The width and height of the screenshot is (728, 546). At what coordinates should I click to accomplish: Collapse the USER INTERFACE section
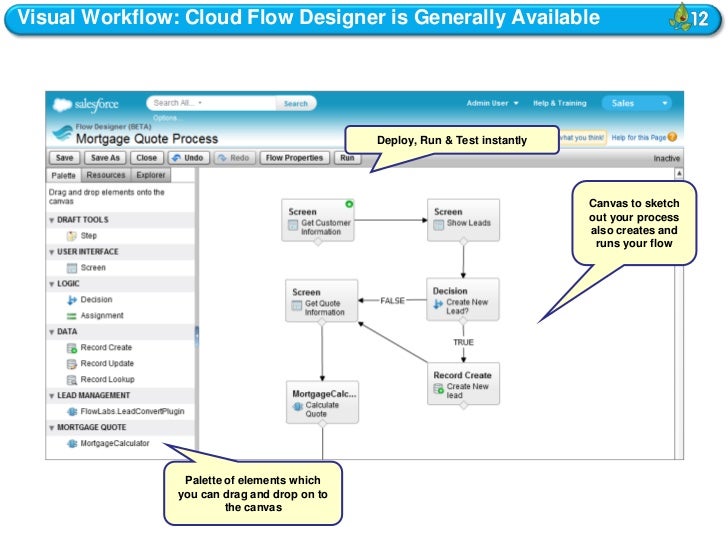pyautogui.click(x=52, y=252)
